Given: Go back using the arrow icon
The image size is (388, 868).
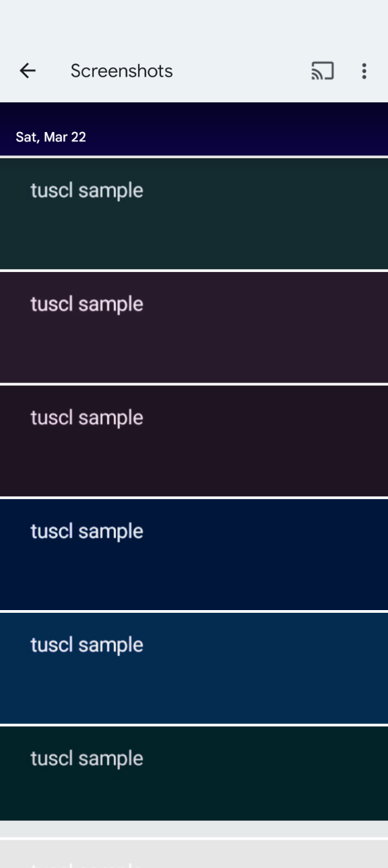Looking at the screenshot, I should (28, 71).
